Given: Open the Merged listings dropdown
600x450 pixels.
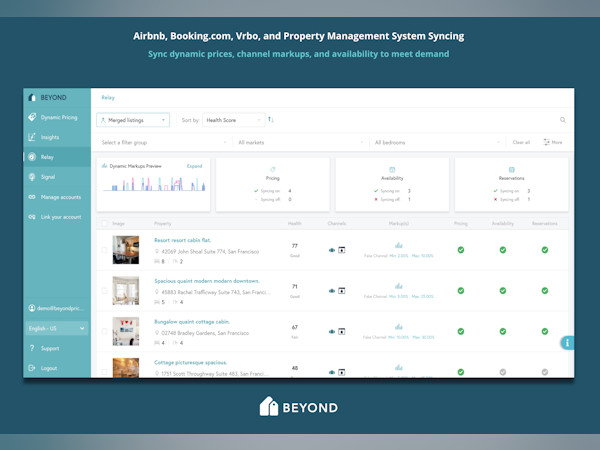Looking at the screenshot, I should tap(133, 120).
